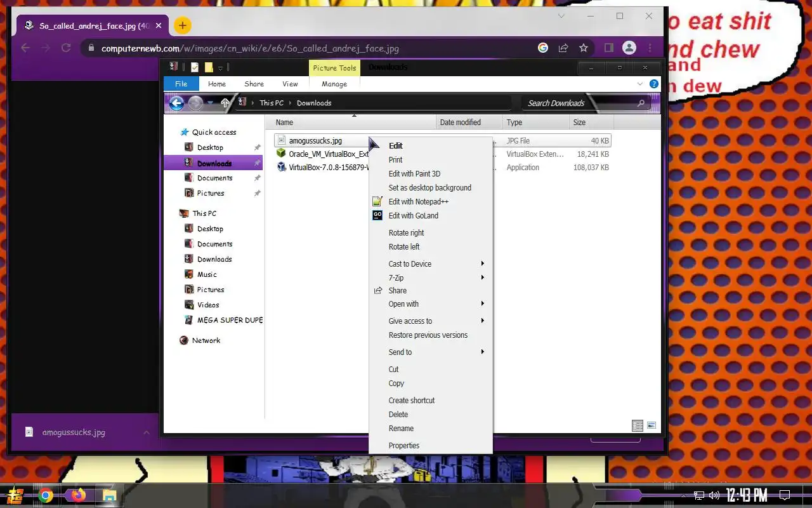This screenshot has width=812, height=508.
Task: Open recent locations dropdown in Explorer
Action: tap(211, 103)
